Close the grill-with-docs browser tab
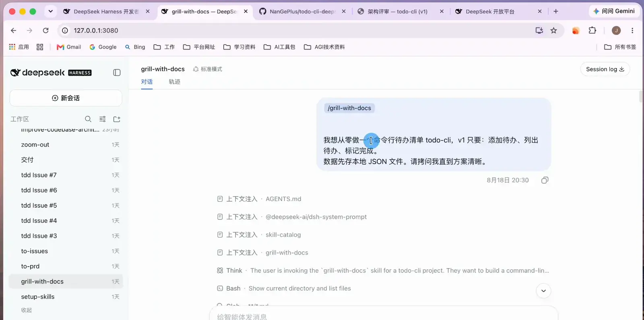 tap(246, 12)
